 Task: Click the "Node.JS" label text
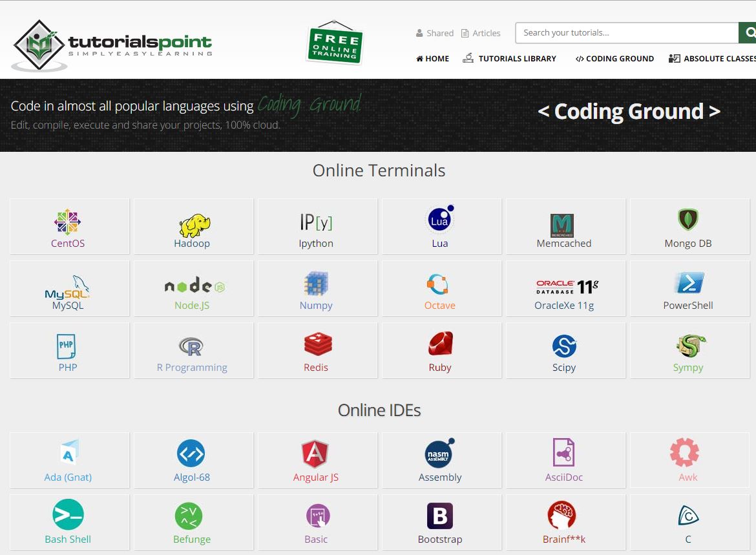point(192,305)
